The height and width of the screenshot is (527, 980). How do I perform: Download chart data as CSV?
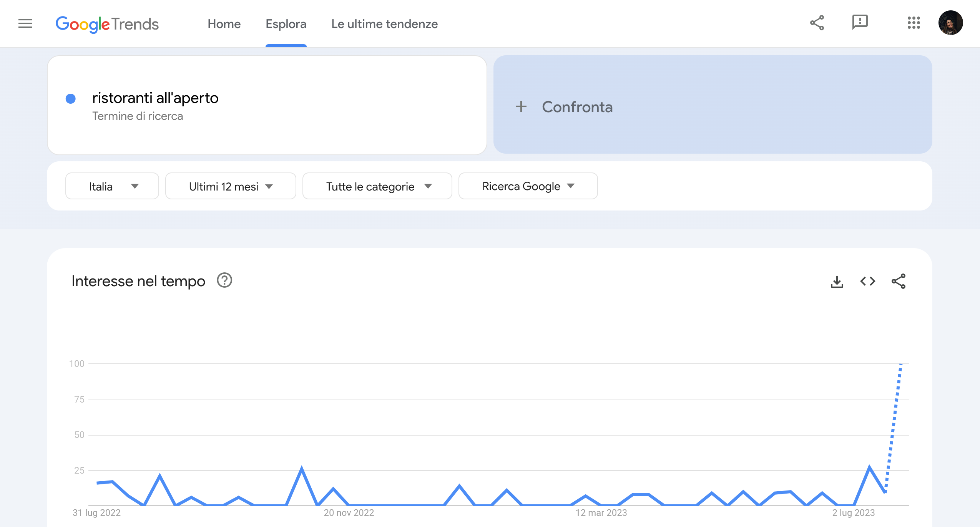click(x=837, y=282)
